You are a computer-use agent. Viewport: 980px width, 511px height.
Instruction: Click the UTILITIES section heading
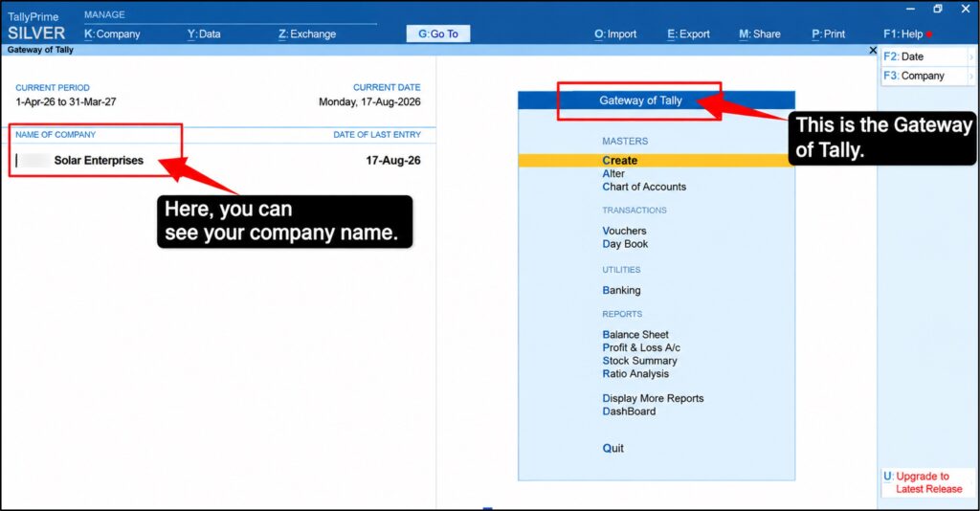pos(621,270)
